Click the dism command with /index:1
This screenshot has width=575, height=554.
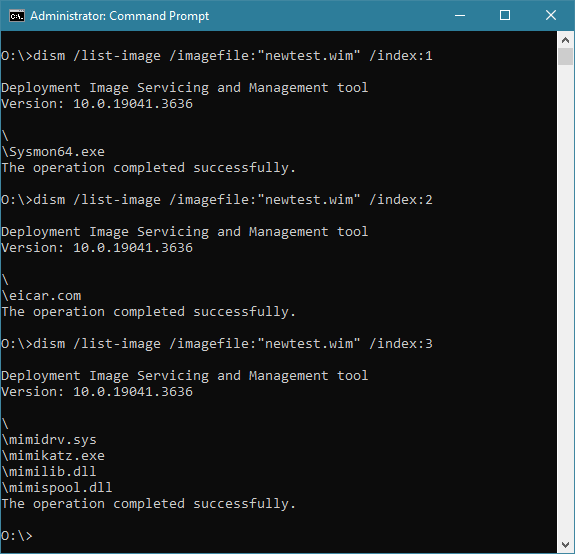pyautogui.click(x=217, y=56)
